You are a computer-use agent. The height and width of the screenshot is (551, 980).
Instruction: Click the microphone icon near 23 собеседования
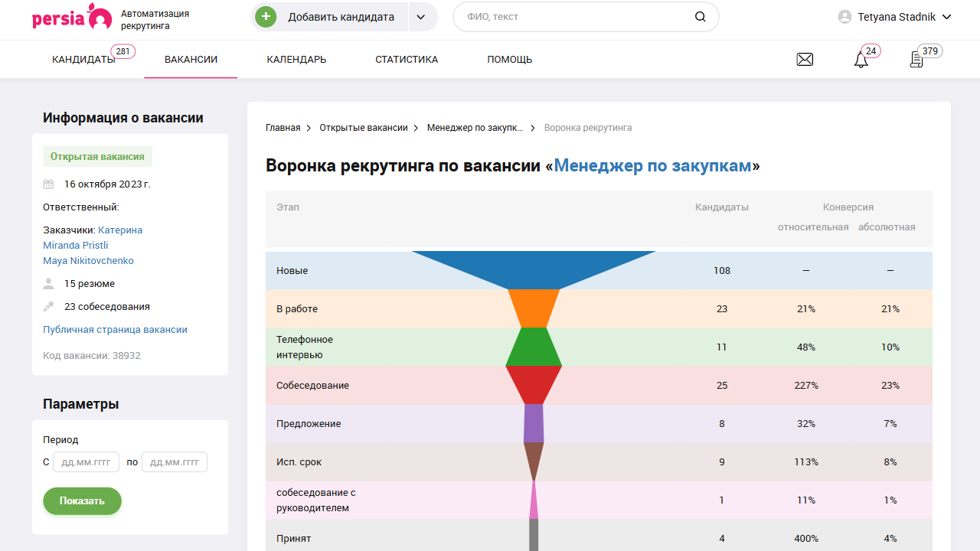48,306
